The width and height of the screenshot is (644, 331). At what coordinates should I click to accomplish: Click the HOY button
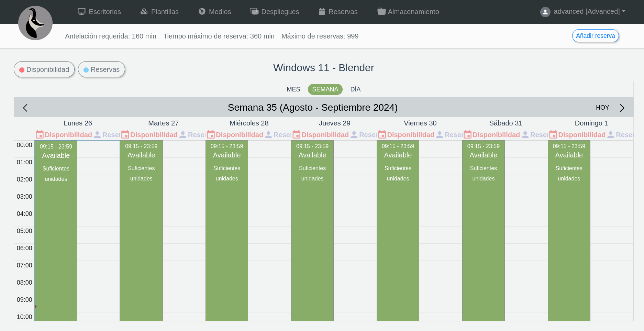pos(602,108)
